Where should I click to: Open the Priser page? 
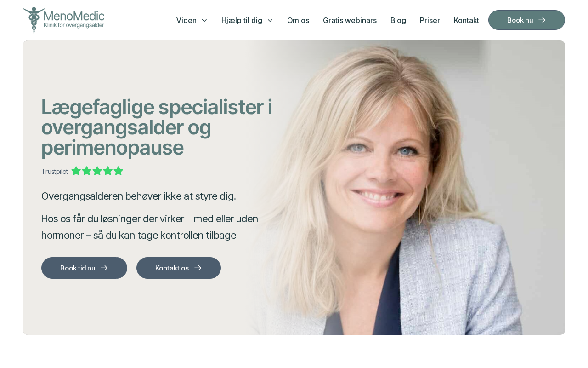coord(430,20)
